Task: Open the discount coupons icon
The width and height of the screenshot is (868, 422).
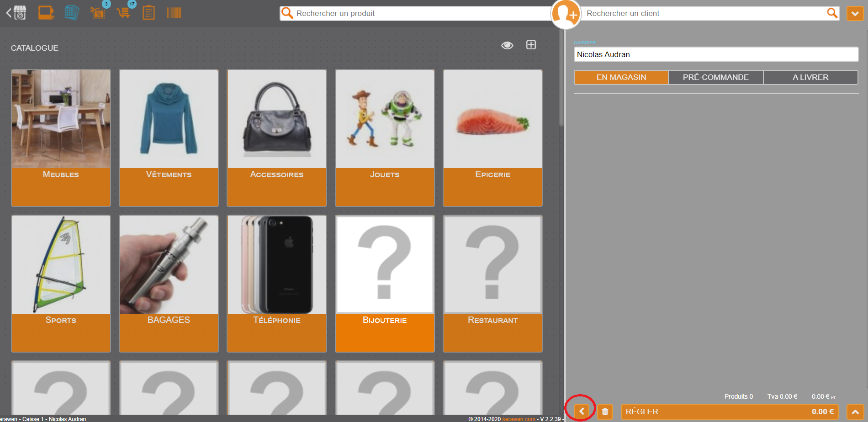Action: (x=98, y=13)
